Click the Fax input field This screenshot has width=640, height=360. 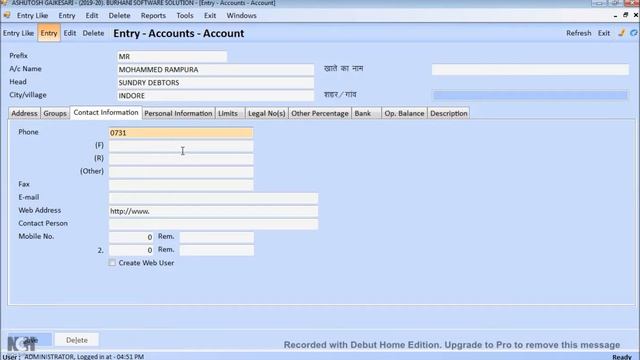point(181,185)
